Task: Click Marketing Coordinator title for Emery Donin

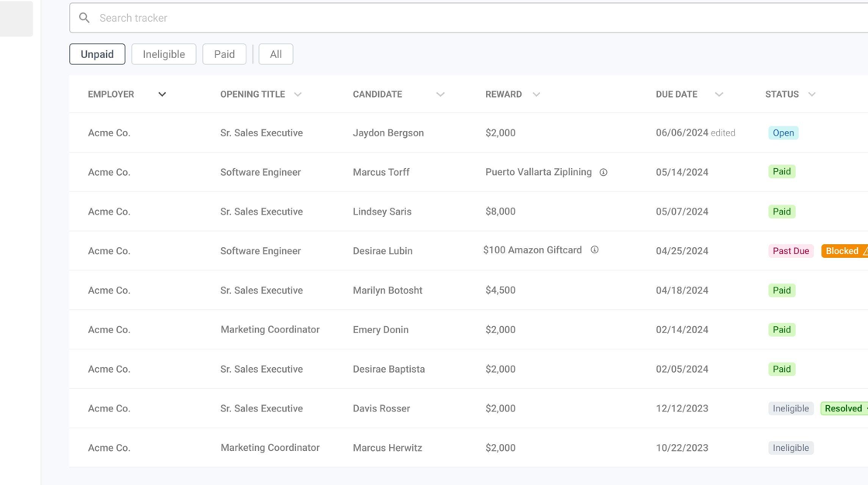Action: tap(270, 329)
